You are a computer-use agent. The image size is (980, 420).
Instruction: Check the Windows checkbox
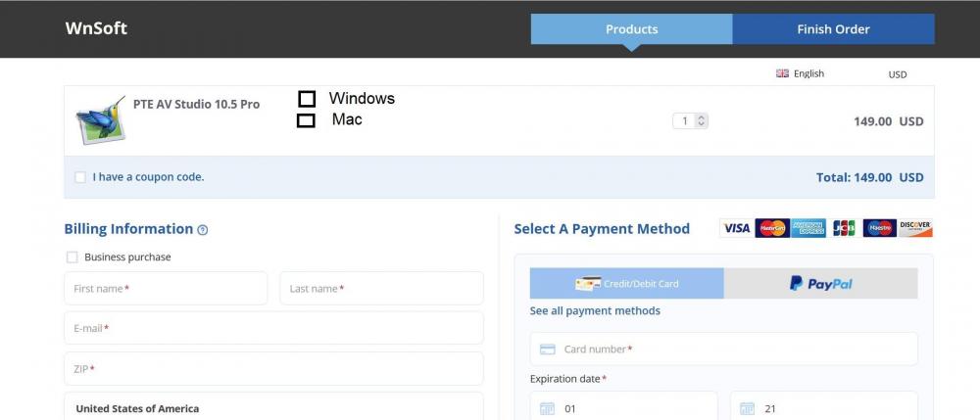point(307,99)
